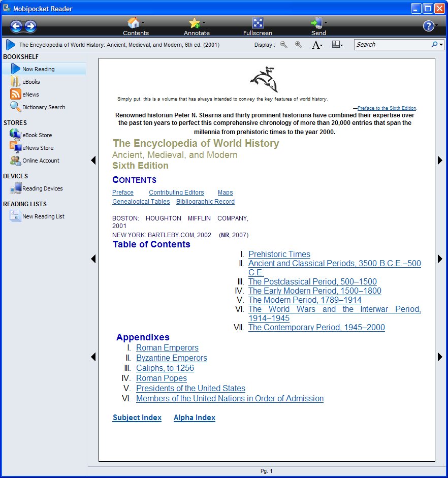Open the Caliphs, to 1256 appendix
This screenshot has height=478, width=448.
point(165,368)
